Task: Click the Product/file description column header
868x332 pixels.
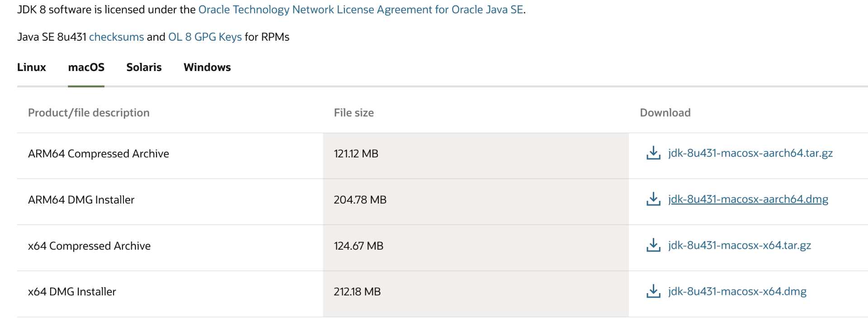Action: pyautogui.click(x=89, y=113)
